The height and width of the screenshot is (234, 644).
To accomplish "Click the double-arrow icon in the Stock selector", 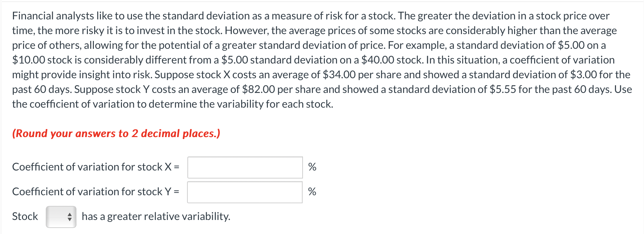I will [69, 217].
